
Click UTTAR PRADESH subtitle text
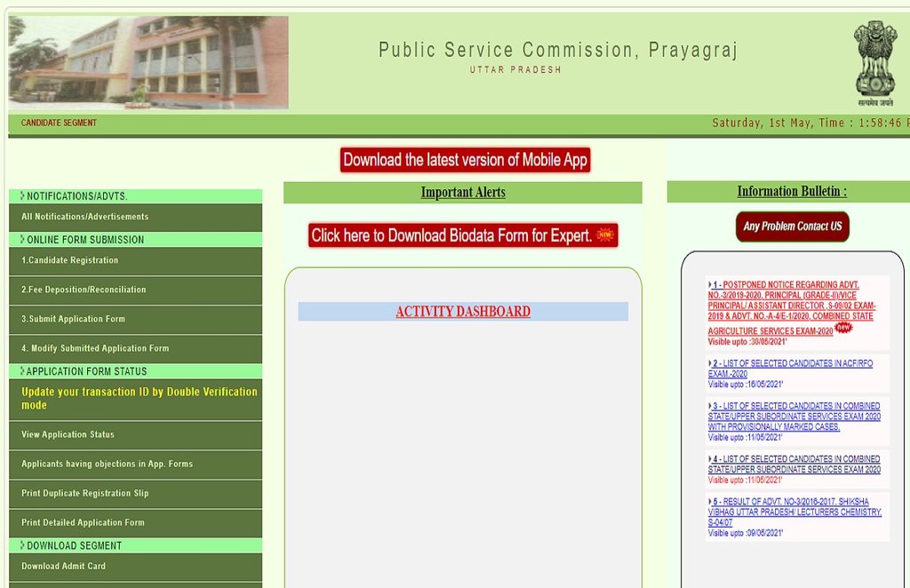point(515,69)
